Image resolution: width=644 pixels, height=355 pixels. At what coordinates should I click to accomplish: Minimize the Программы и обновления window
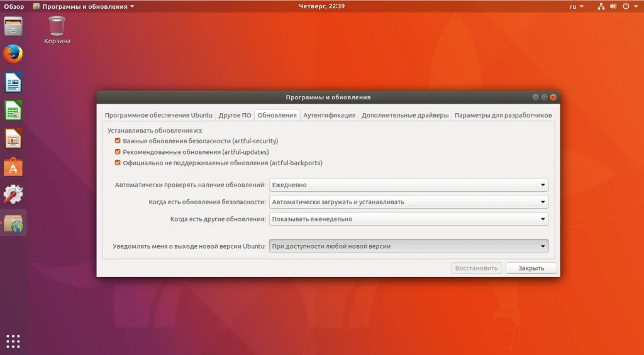pos(535,97)
